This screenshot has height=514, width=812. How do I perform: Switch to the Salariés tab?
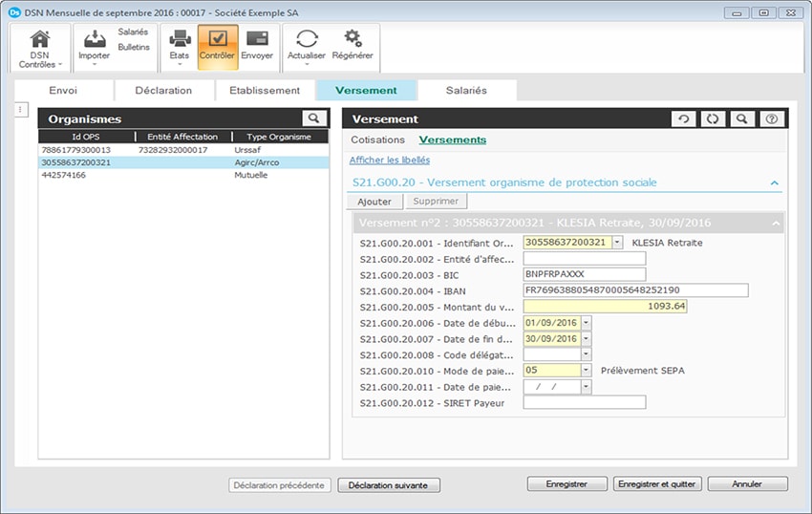[x=466, y=90]
